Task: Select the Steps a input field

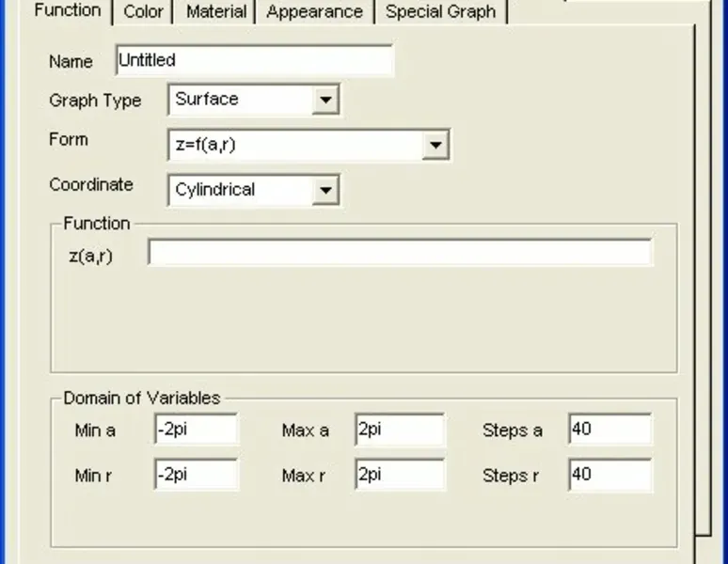Action: click(x=609, y=430)
